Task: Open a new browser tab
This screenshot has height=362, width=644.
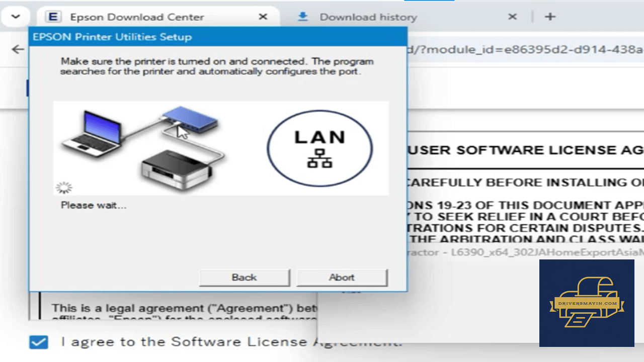Action: point(550,17)
